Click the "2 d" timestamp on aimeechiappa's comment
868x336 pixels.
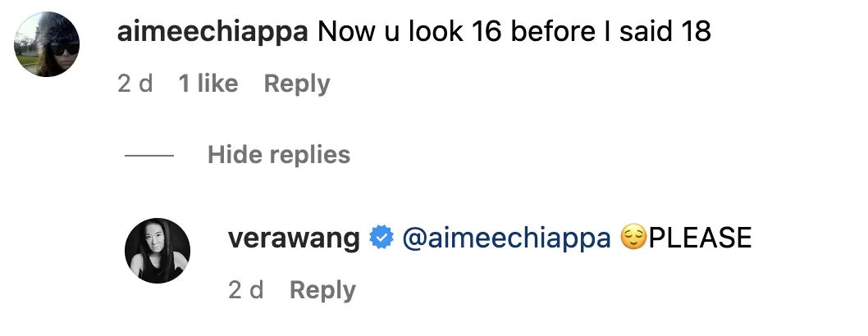point(135,84)
